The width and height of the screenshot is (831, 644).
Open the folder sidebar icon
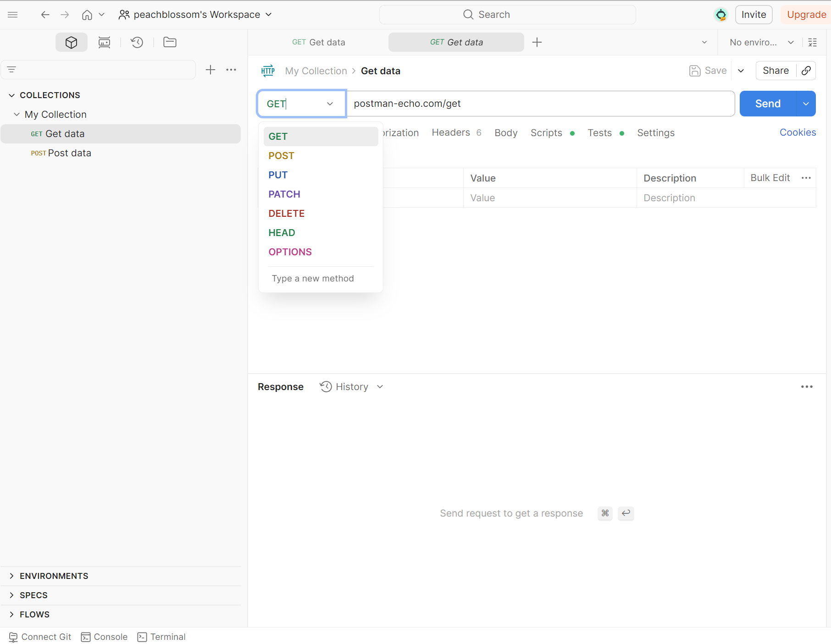point(170,42)
